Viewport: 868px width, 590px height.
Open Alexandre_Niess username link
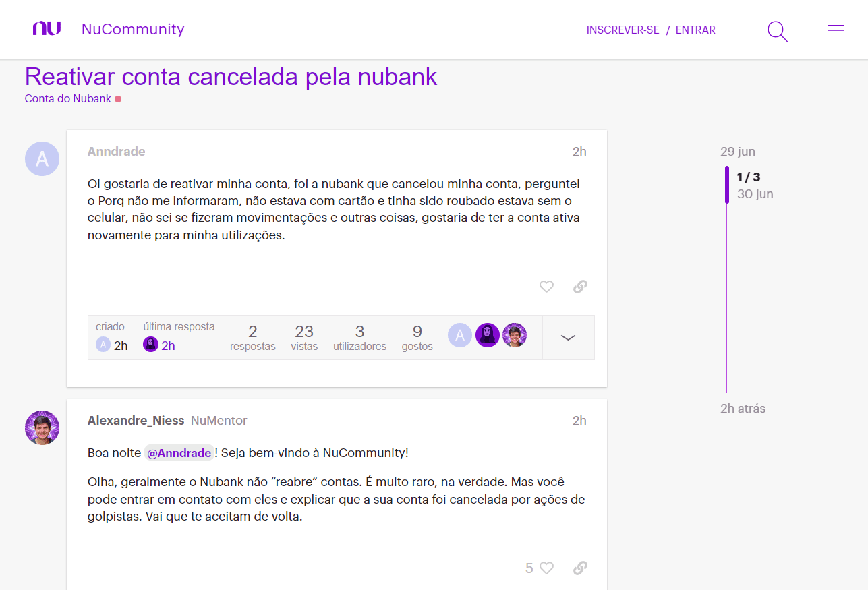[136, 421]
